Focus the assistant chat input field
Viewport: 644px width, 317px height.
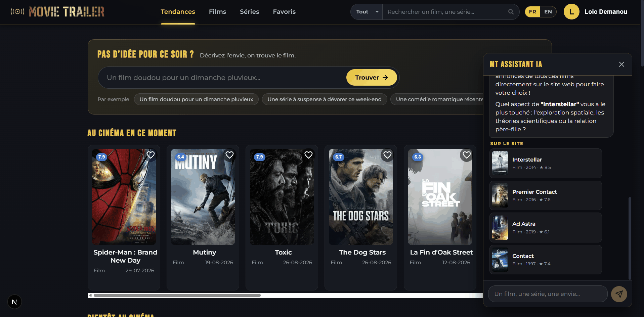click(548, 294)
